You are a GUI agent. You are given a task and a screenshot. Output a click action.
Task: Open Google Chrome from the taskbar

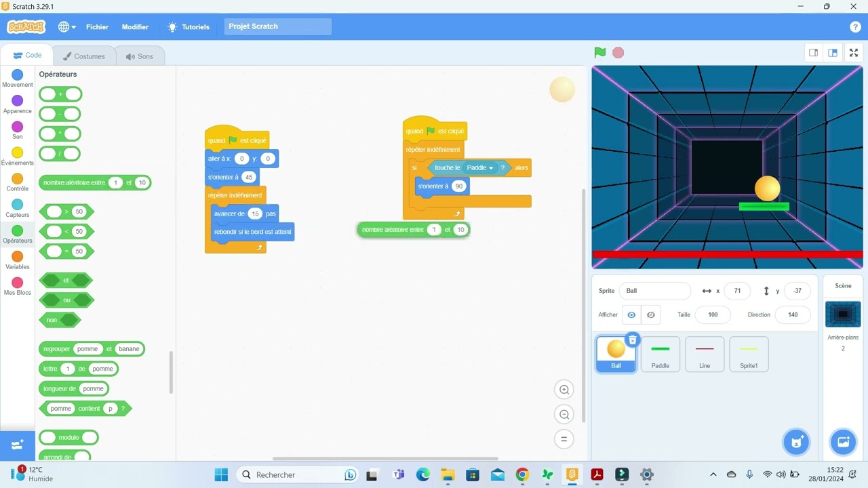tap(522, 474)
